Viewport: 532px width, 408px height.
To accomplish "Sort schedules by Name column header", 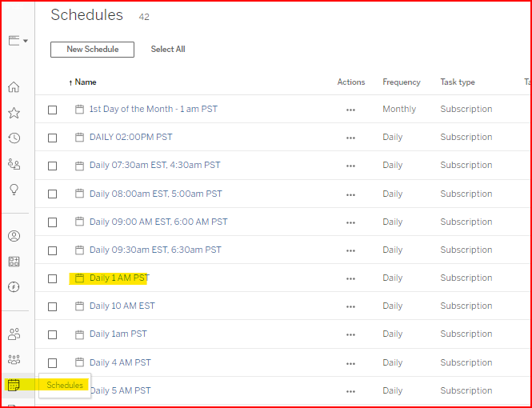I will (x=85, y=82).
